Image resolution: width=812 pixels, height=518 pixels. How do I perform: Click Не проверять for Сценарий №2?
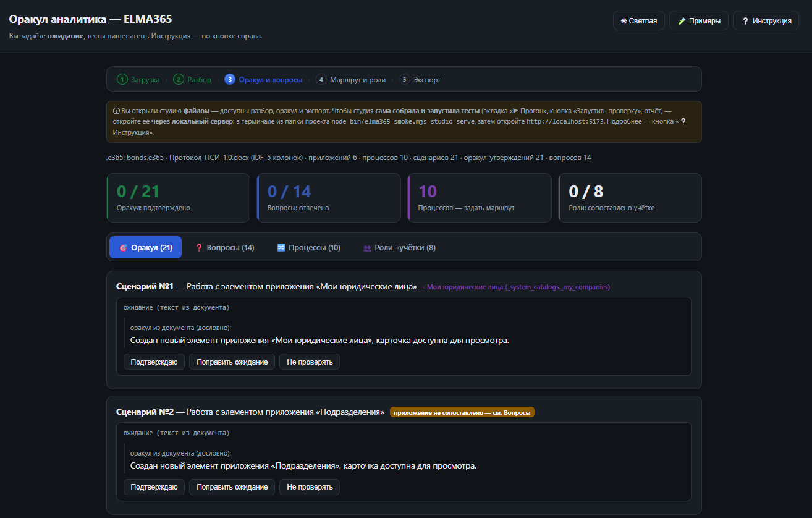coord(310,486)
